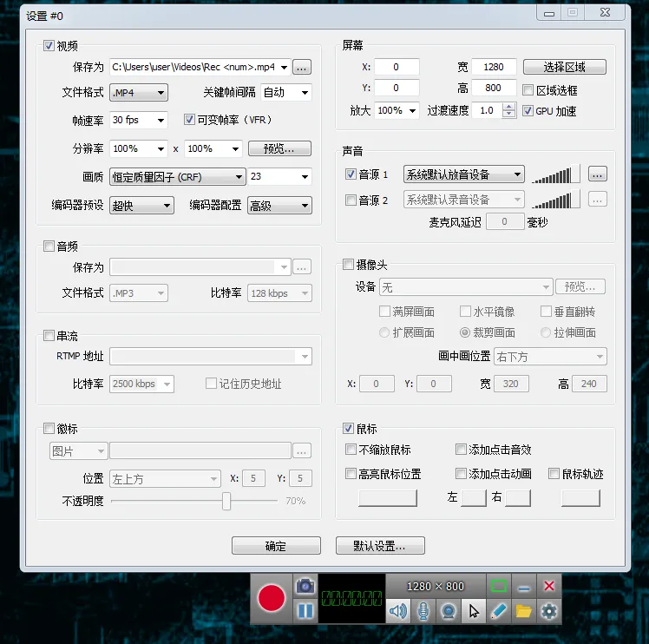
Task: Open the output folder icon
Action: point(523,611)
